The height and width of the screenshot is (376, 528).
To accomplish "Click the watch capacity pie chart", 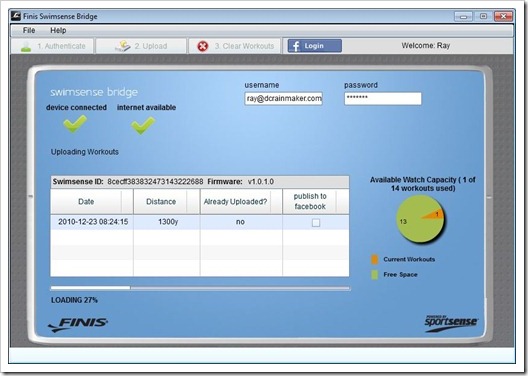I will coord(420,219).
